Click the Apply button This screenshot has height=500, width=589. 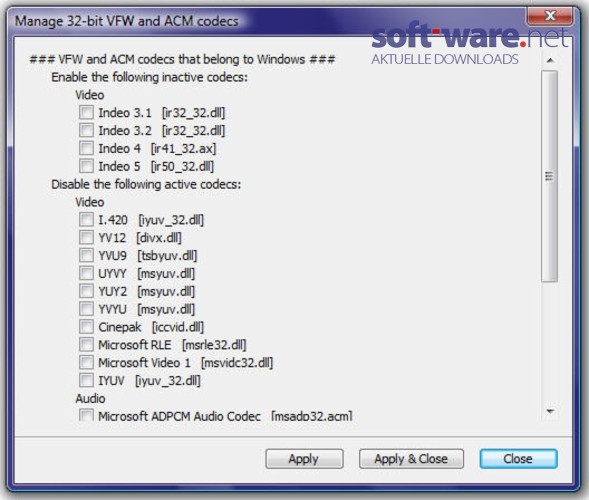point(304,459)
